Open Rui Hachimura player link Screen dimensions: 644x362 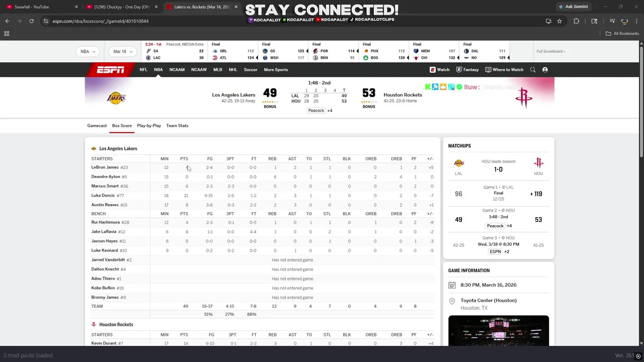point(105,222)
